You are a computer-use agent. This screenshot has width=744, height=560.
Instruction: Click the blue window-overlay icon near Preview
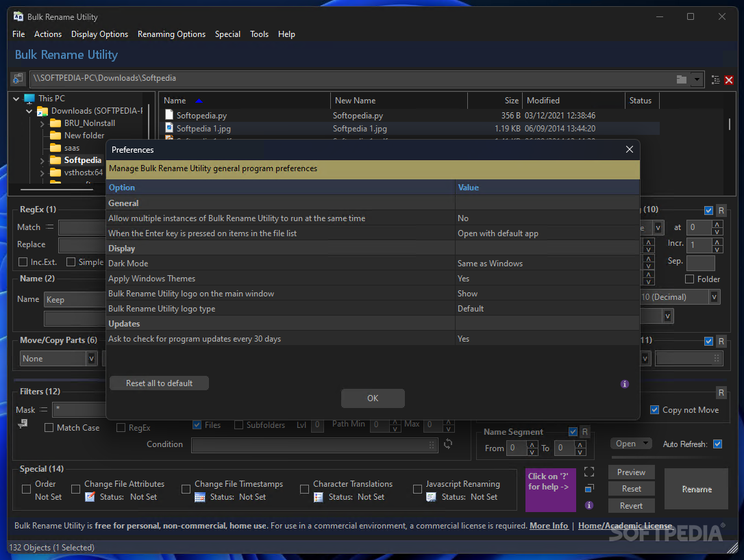(589, 488)
